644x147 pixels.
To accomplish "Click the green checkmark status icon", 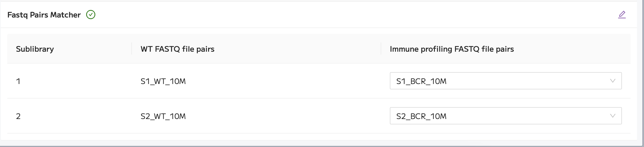I will tap(91, 15).
